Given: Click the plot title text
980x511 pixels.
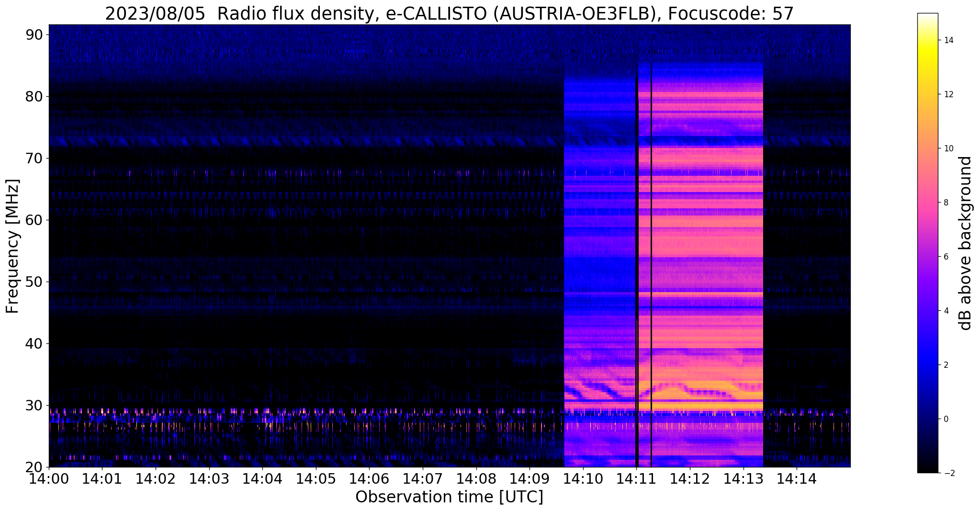Looking at the screenshot, I should (449, 13).
